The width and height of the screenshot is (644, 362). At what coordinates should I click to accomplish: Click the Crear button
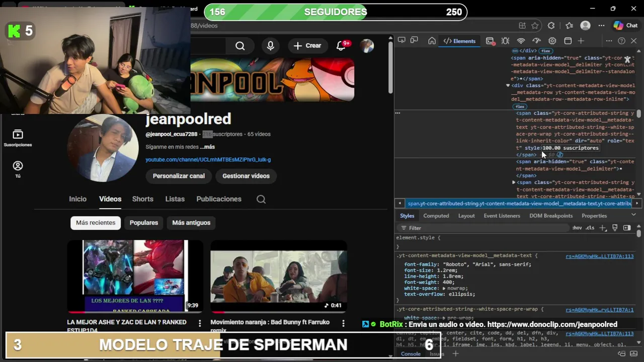pyautogui.click(x=308, y=46)
